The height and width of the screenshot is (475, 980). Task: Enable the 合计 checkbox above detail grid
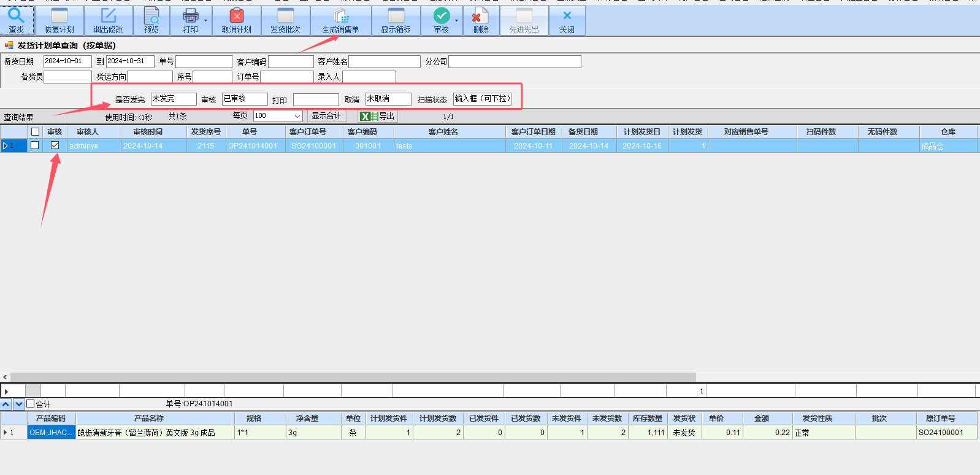pyautogui.click(x=31, y=404)
